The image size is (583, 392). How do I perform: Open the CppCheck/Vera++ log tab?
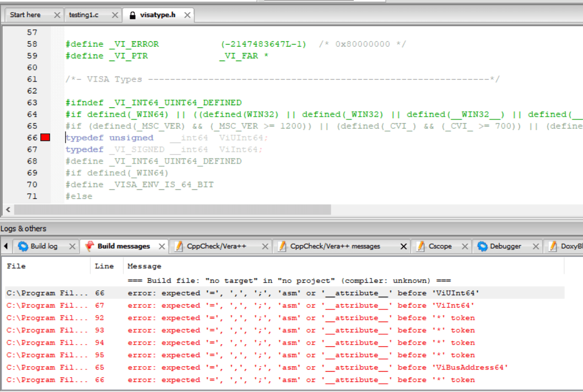tap(217, 246)
